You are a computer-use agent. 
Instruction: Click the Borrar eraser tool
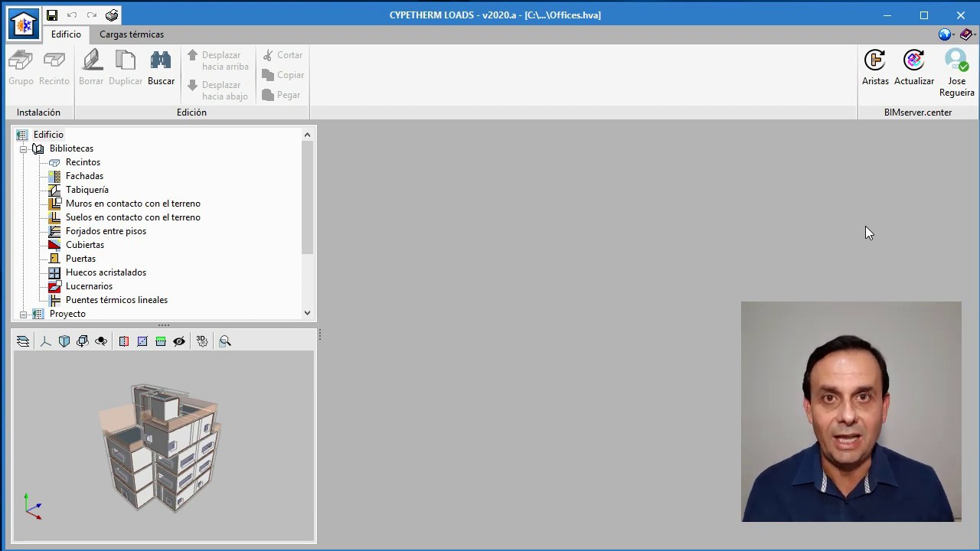click(91, 68)
